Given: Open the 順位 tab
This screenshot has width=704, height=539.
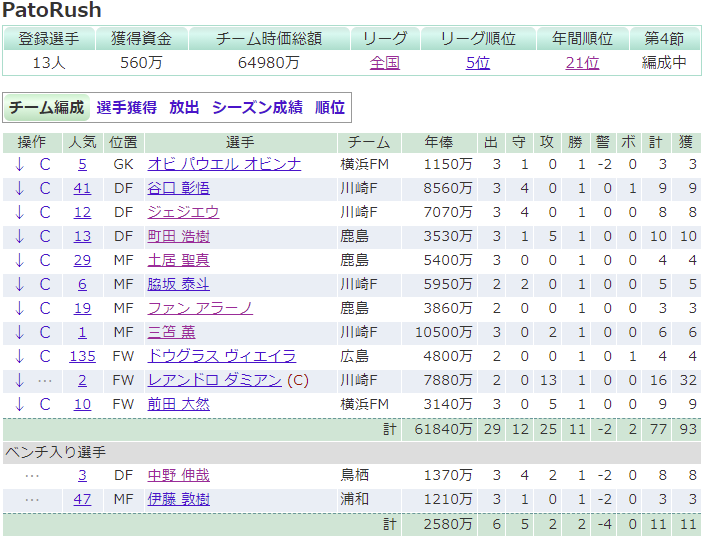Looking at the screenshot, I should [x=330, y=108].
